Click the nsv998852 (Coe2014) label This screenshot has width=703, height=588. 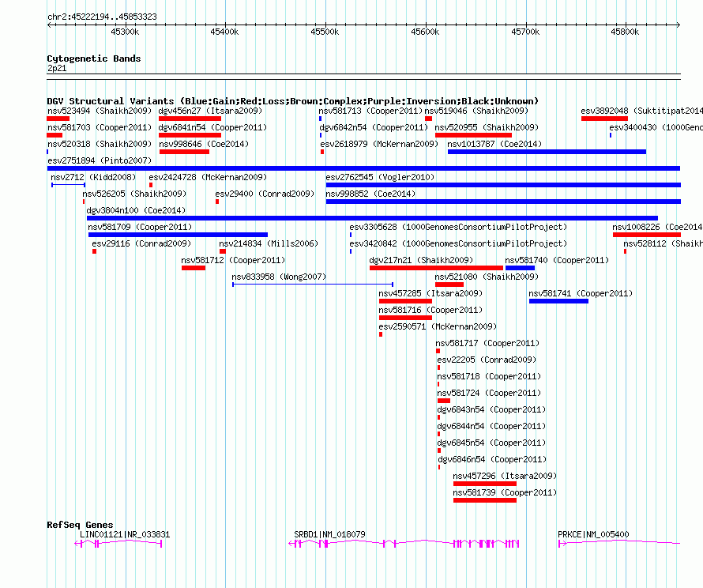point(370,194)
